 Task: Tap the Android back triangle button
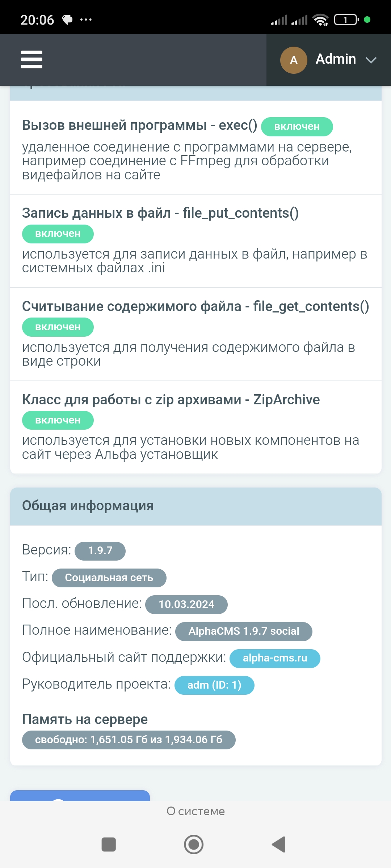pos(278,844)
